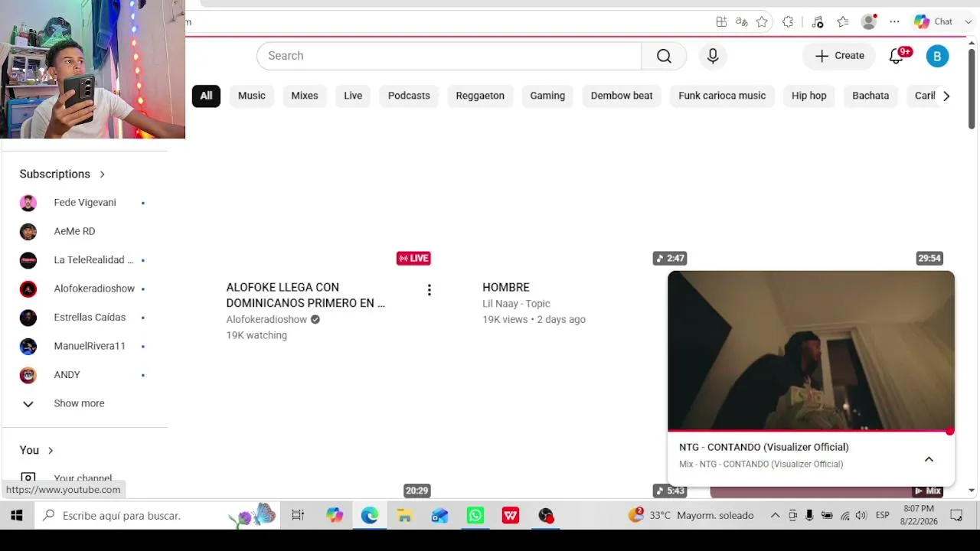Open ManuelRivera11 subscription in sidebar
This screenshot has height=551, width=980.
83,346
